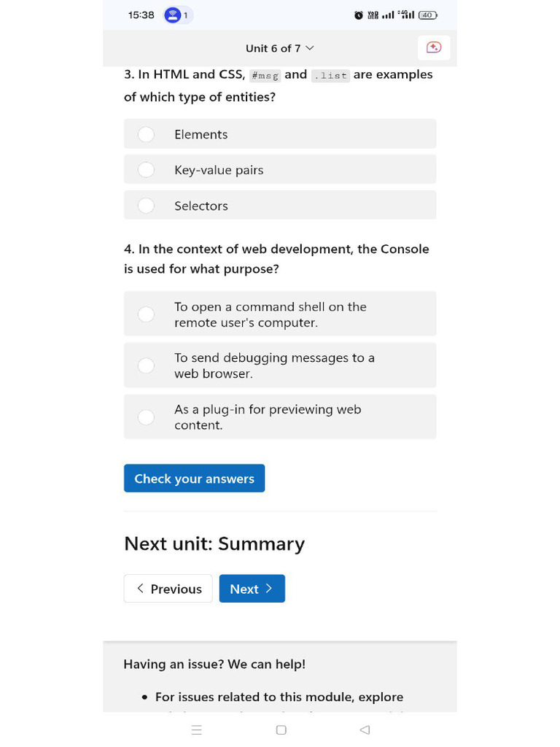Select the Selectors radio option
This screenshot has width=560, height=747.
147,206
